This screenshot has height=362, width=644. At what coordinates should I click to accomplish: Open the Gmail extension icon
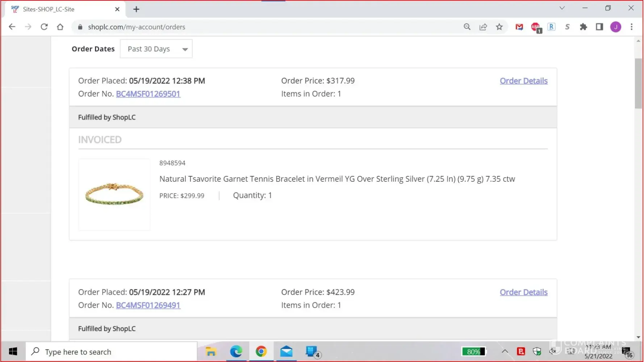pyautogui.click(x=519, y=27)
